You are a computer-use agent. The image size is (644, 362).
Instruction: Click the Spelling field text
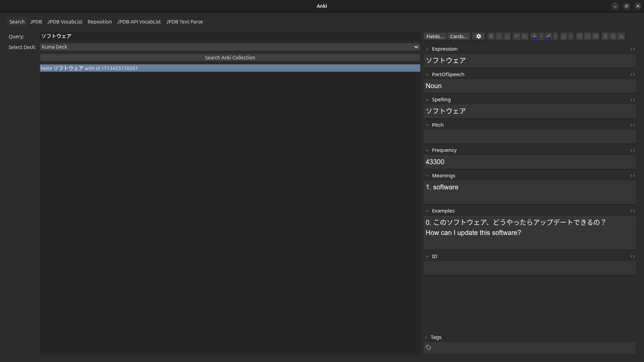(x=530, y=111)
